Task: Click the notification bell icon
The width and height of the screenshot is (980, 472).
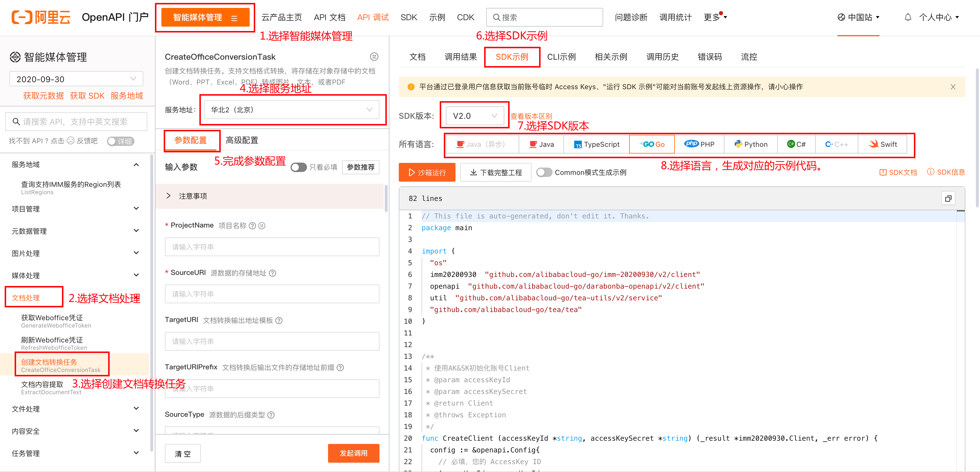Action: click(x=908, y=17)
